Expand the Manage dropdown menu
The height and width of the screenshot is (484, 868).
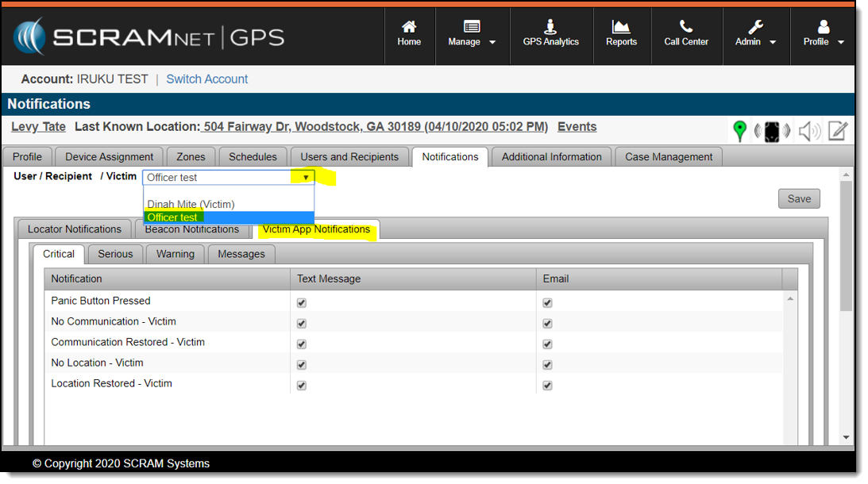[472, 35]
